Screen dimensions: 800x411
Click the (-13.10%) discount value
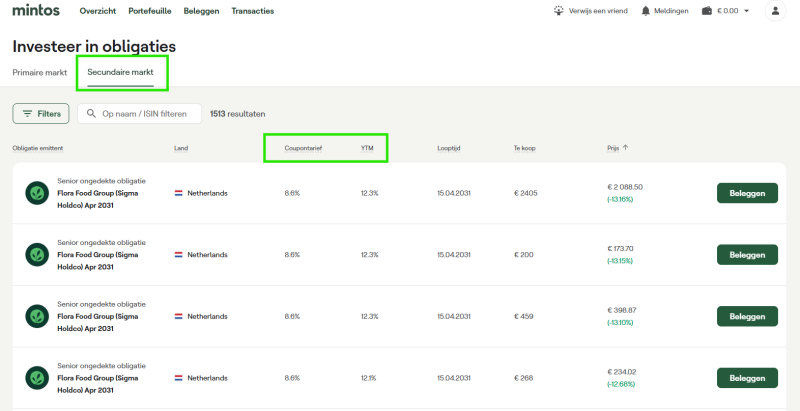click(x=620, y=323)
